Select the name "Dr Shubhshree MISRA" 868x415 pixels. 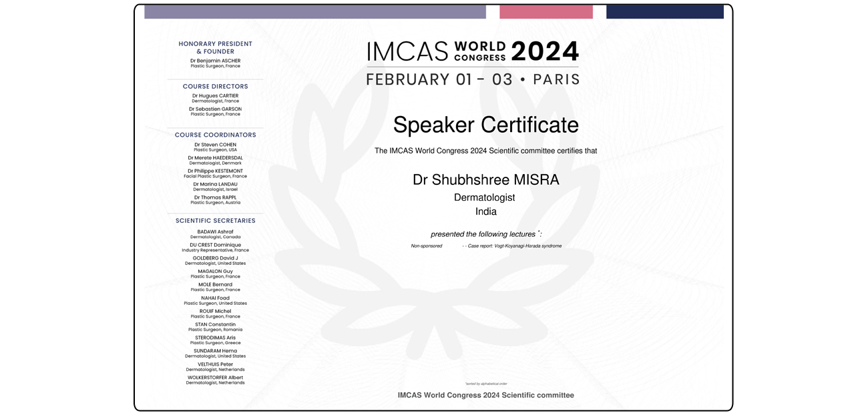(486, 180)
